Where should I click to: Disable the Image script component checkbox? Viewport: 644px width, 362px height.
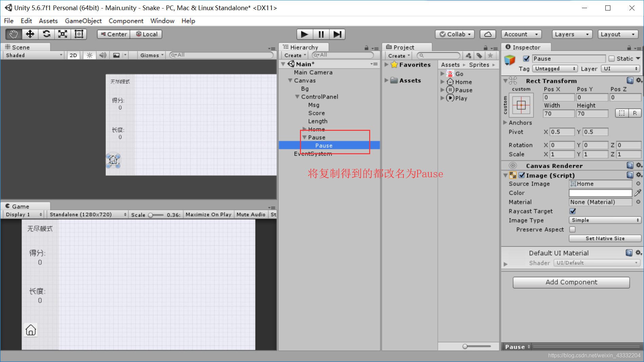[x=522, y=175]
